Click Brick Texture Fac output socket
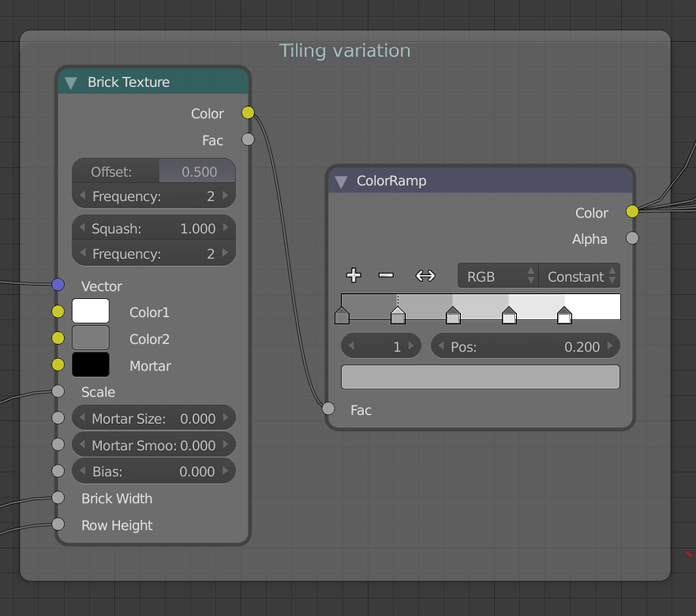This screenshot has height=616, width=696. [248, 140]
